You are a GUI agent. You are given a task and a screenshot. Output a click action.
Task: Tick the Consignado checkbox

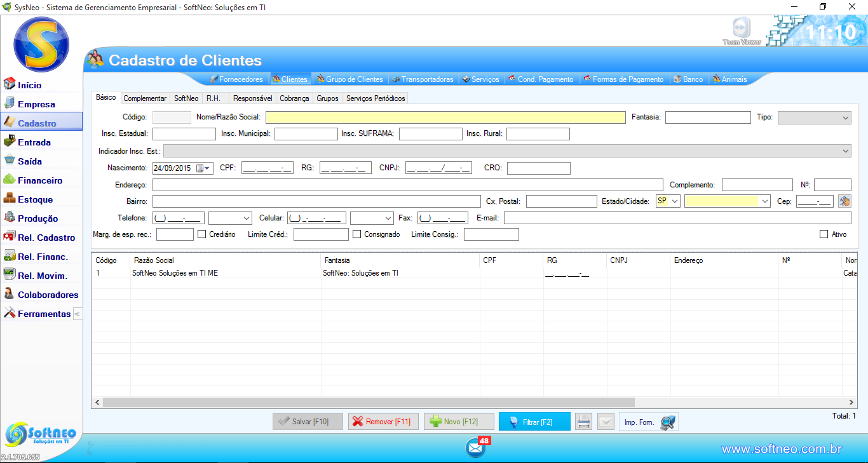click(x=356, y=234)
